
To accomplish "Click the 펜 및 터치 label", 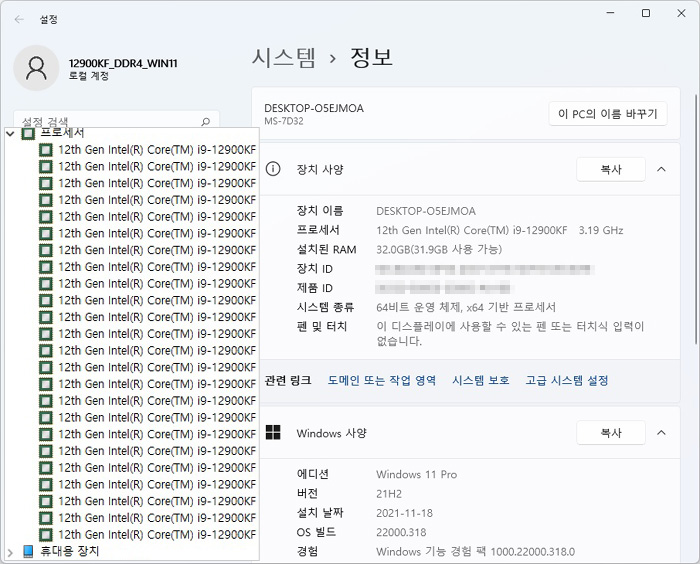I will [322, 326].
